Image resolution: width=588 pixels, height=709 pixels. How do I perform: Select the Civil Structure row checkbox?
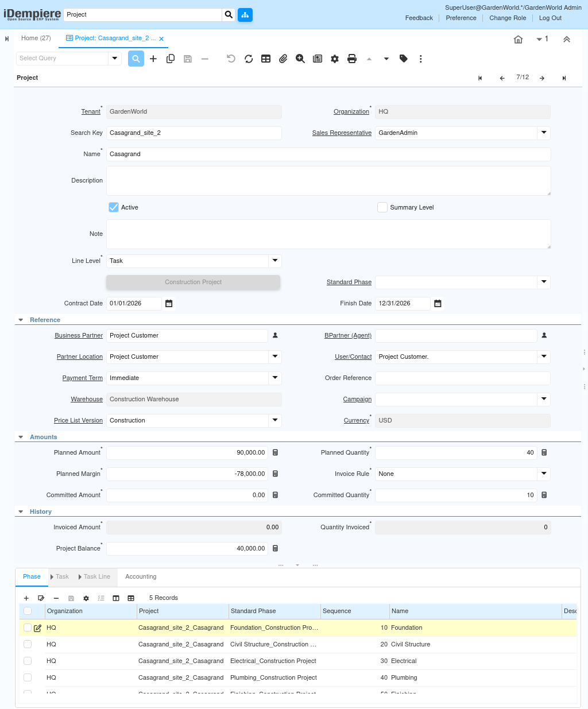[x=28, y=644]
